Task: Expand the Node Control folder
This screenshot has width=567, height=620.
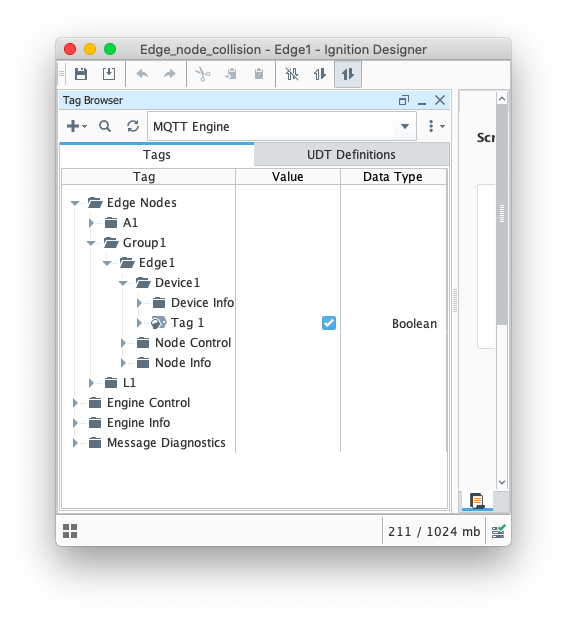Action: pyautogui.click(x=123, y=343)
